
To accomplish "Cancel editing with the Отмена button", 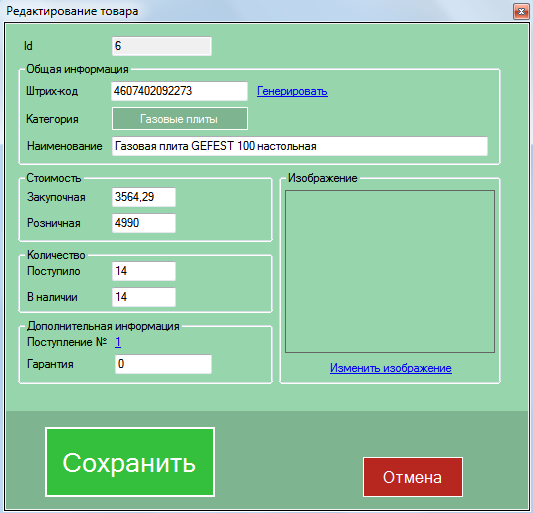I will pyautogui.click(x=413, y=477).
